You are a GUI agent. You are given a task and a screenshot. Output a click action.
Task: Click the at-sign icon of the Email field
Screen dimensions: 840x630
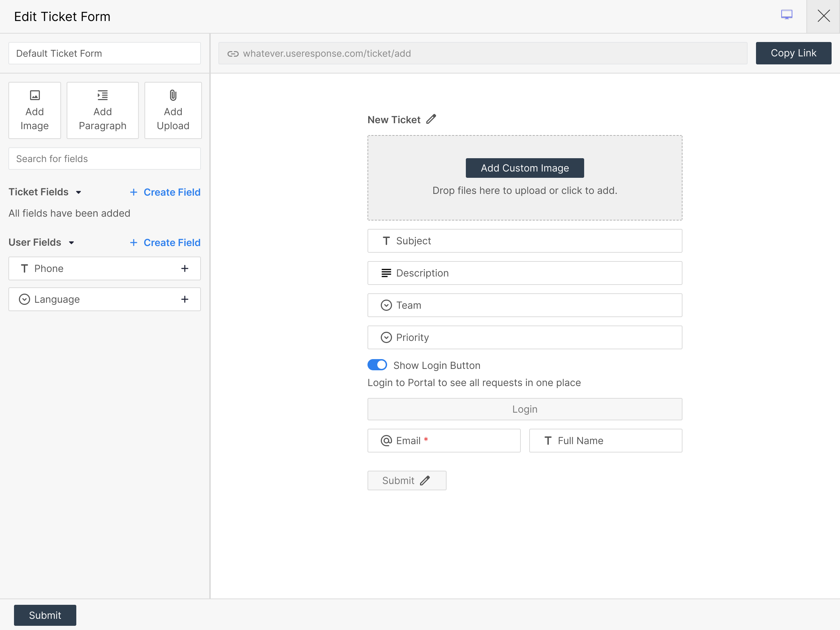(x=386, y=441)
